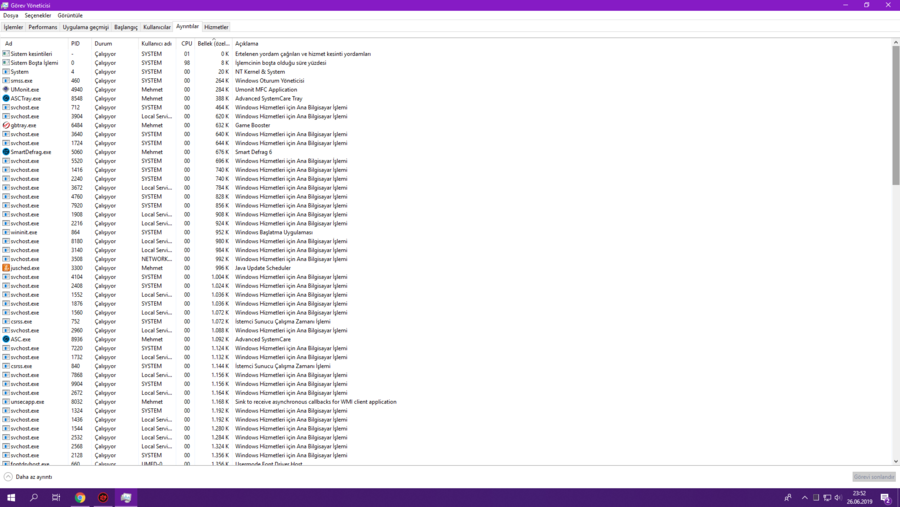900x507 pixels.
Task: Open taskbar search
Action: point(33,497)
